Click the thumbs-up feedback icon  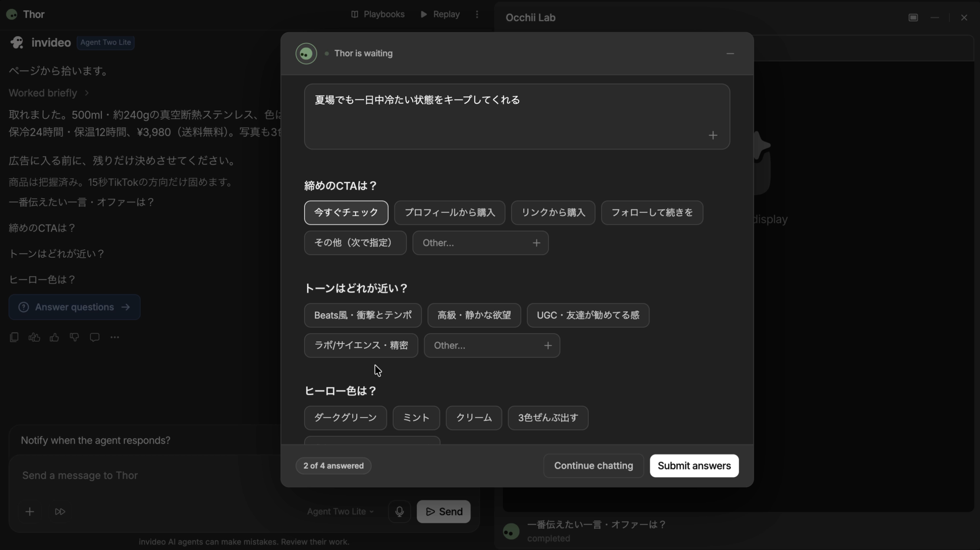55,337
